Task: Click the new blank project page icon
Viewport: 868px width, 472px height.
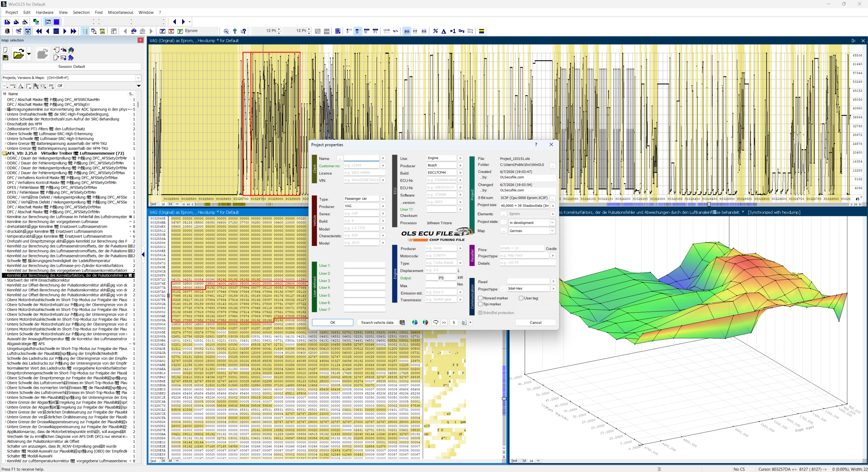Action: click(5, 50)
